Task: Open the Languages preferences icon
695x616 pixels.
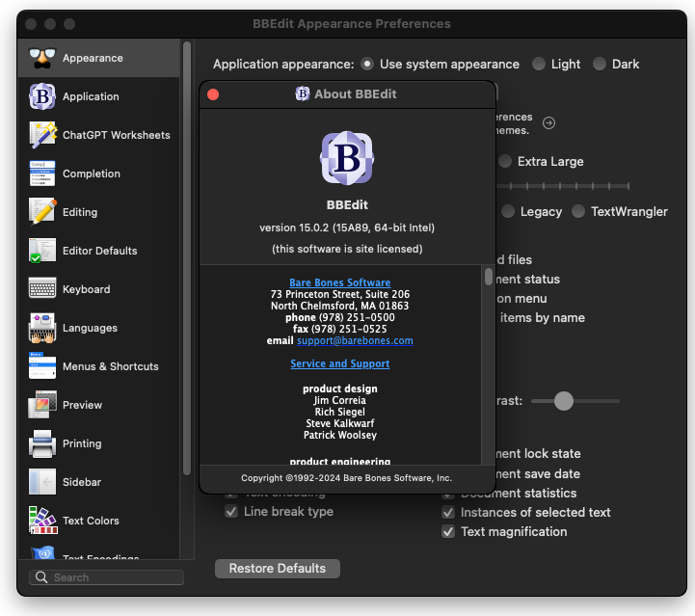Action: pos(41,328)
